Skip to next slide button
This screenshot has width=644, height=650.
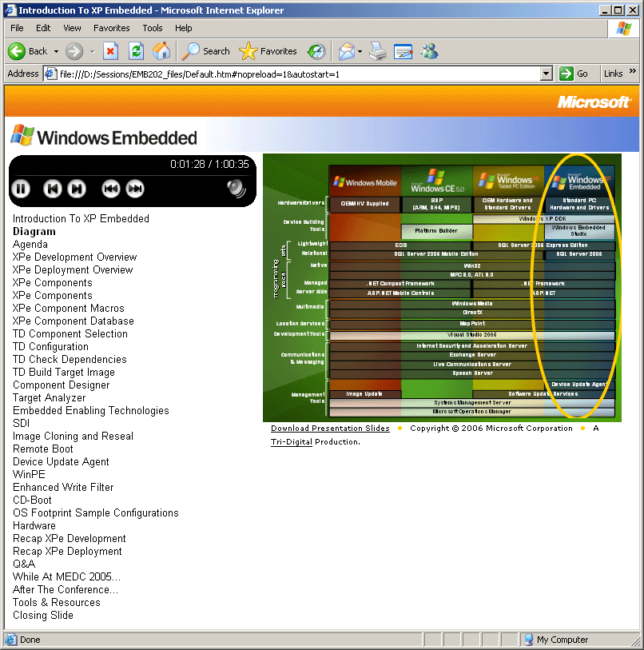tap(77, 189)
